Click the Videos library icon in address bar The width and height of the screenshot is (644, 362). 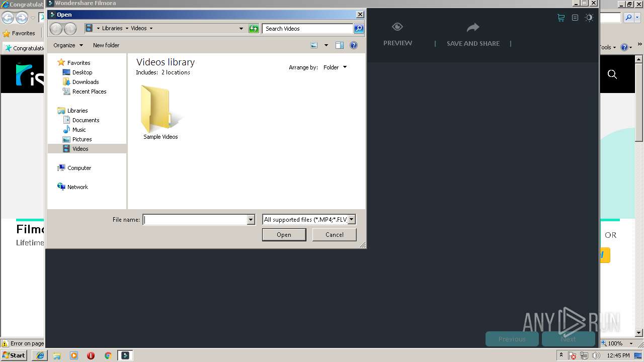[89, 28]
